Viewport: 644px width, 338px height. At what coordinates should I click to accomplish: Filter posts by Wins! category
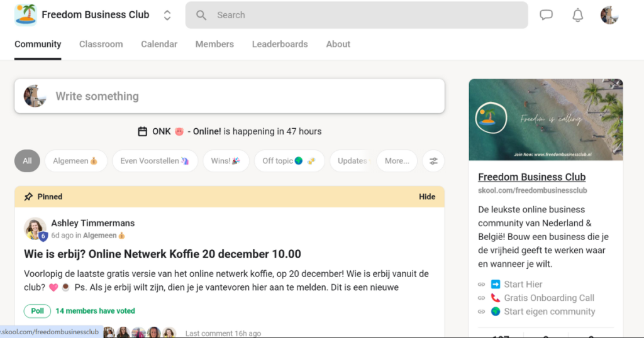click(226, 161)
